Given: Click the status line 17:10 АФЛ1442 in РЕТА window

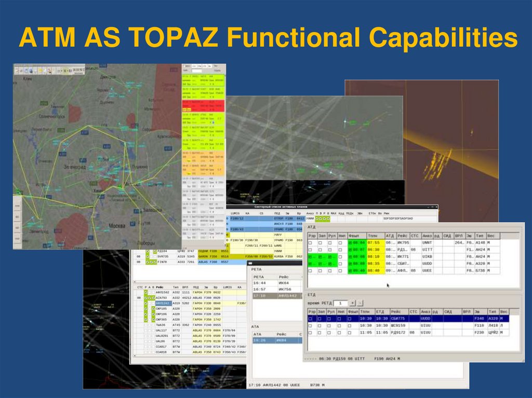Looking at the screenshot, I should coord(286,385).
